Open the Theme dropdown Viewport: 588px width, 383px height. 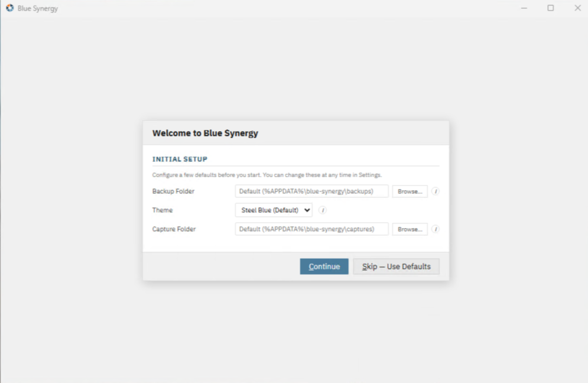tap(274, 210)
